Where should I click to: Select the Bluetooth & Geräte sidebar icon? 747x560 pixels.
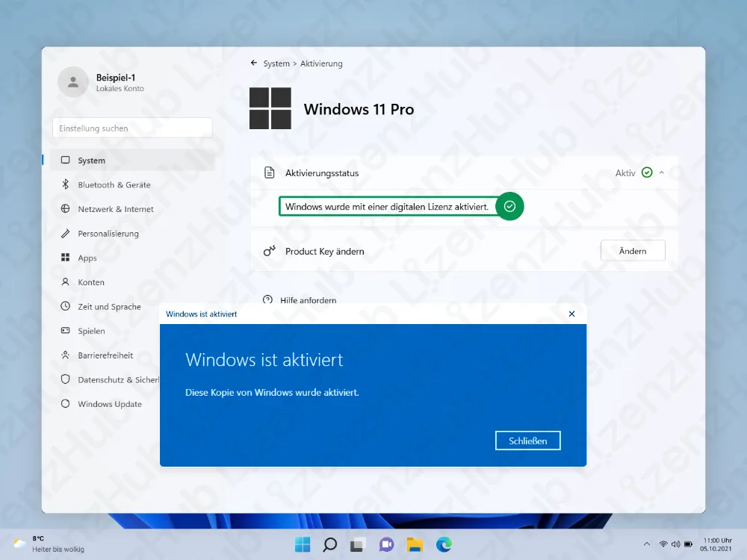pyautogui.click(x=66, y=184)
